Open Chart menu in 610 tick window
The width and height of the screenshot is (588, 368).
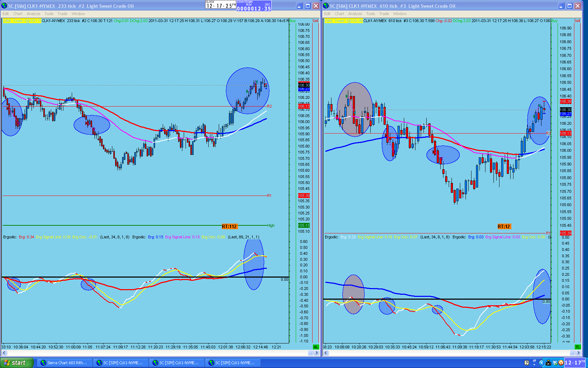click(x=339, y=14)
